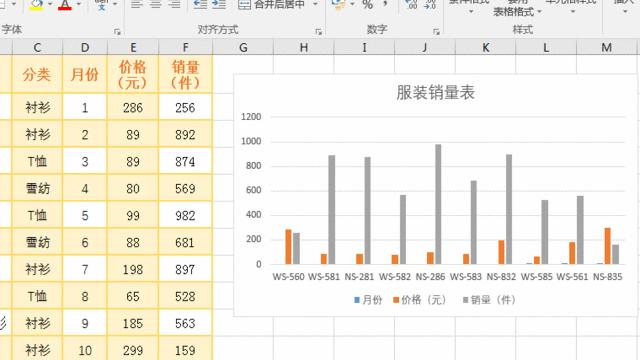Select the 价格（元） legend entry in chart
Screen dimensions: 640x360
click(x=420, y=300)
